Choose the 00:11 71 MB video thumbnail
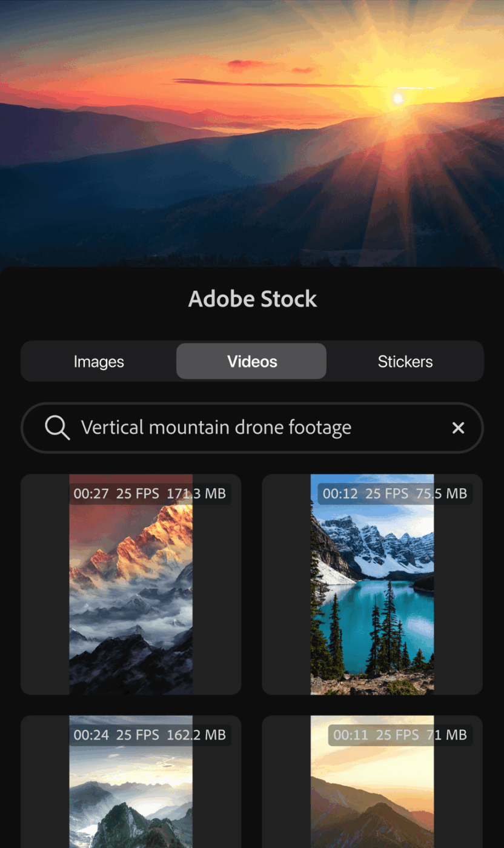 372,781
